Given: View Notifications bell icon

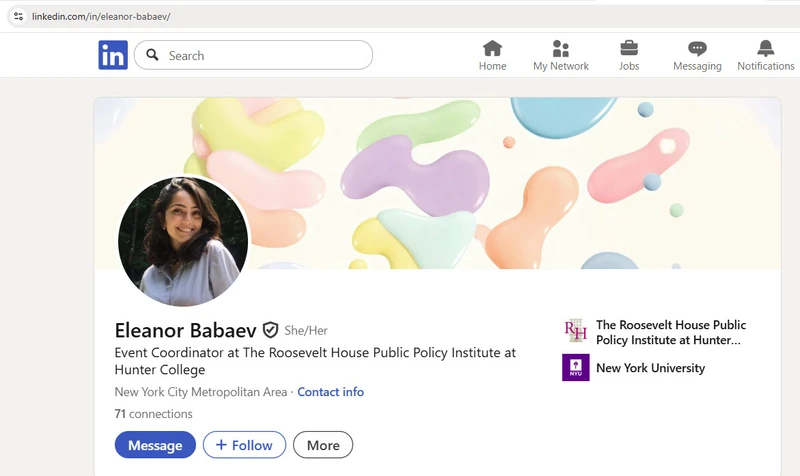Looking at the screenshot, I should [x=765, y=49].
